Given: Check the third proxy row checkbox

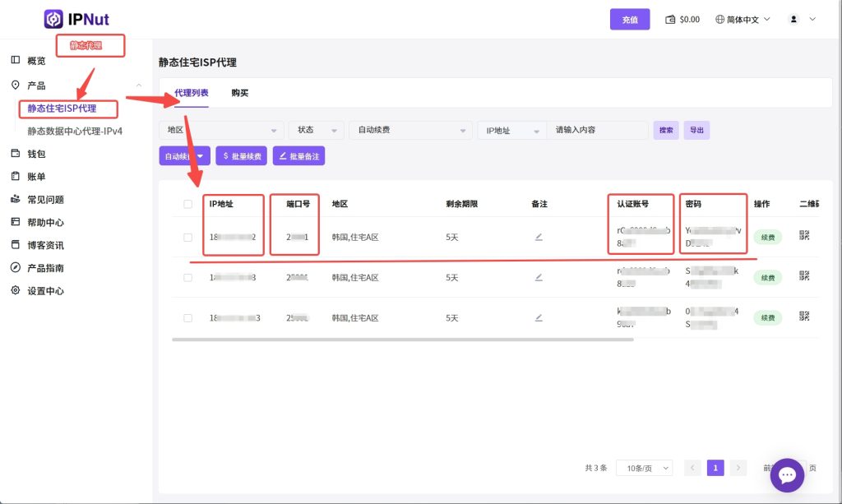Looking at the screenshot, I should [x=188, y=317].
